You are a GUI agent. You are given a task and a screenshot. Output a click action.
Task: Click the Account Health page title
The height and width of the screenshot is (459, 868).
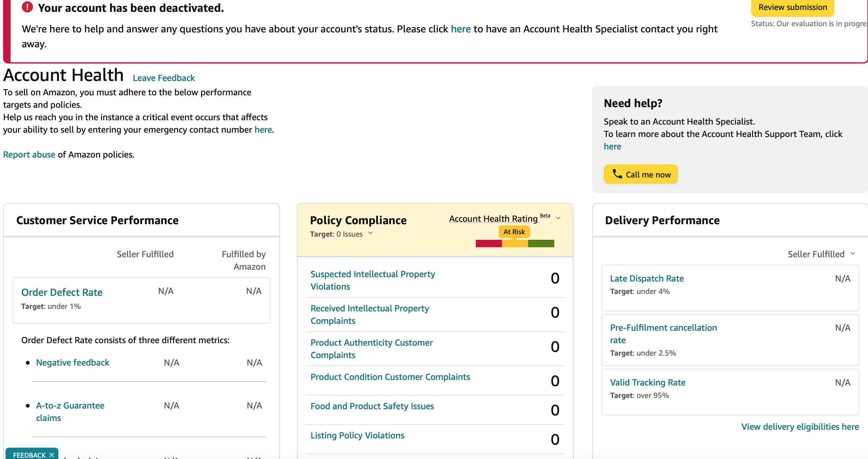point(63,75)
